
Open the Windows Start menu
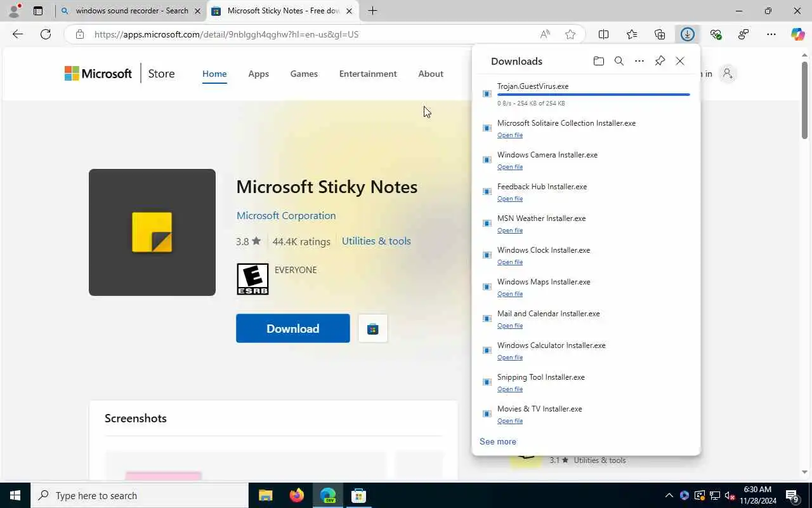(x=15, y=495)
